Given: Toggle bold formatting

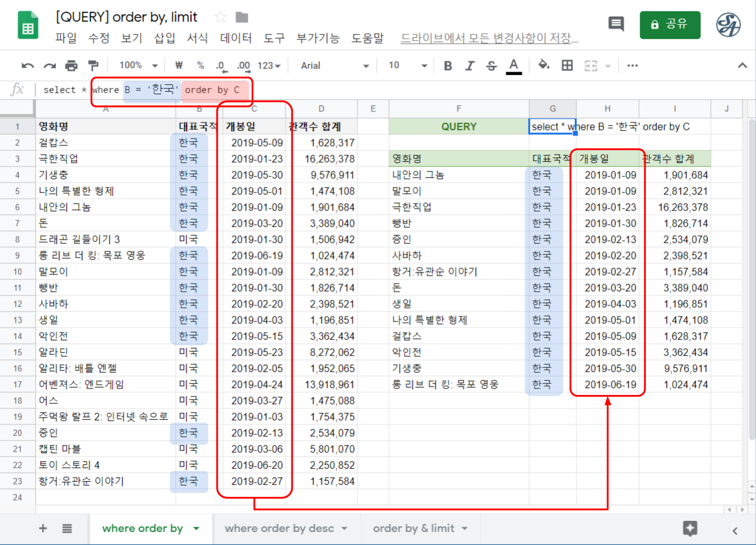Looking at the screenshot, I should 448,66.
